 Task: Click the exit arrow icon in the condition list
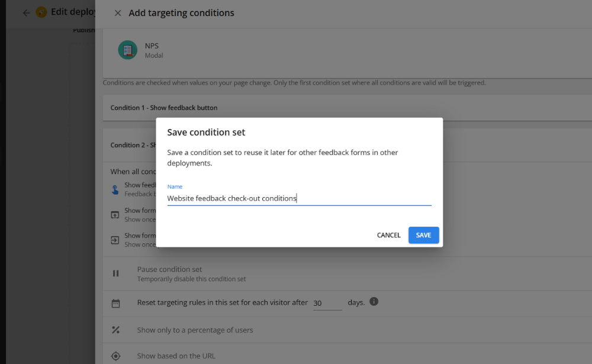pyautogui.click(x=115, y=240)
